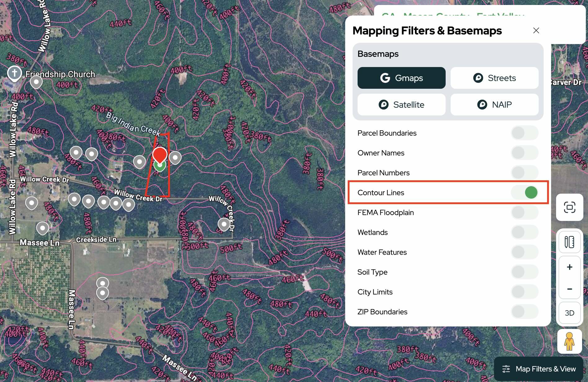Click the compass icon on NAIP button
Image resolution: width=588 pixels, height=382 pixels.
482,105
